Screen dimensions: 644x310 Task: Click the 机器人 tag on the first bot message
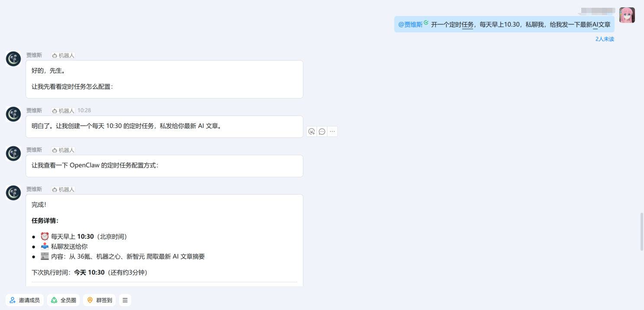[63, 55]
